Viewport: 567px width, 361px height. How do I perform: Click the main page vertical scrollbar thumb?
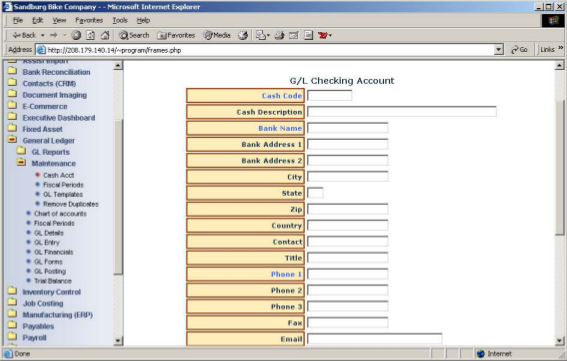click(x=559, y=167)
